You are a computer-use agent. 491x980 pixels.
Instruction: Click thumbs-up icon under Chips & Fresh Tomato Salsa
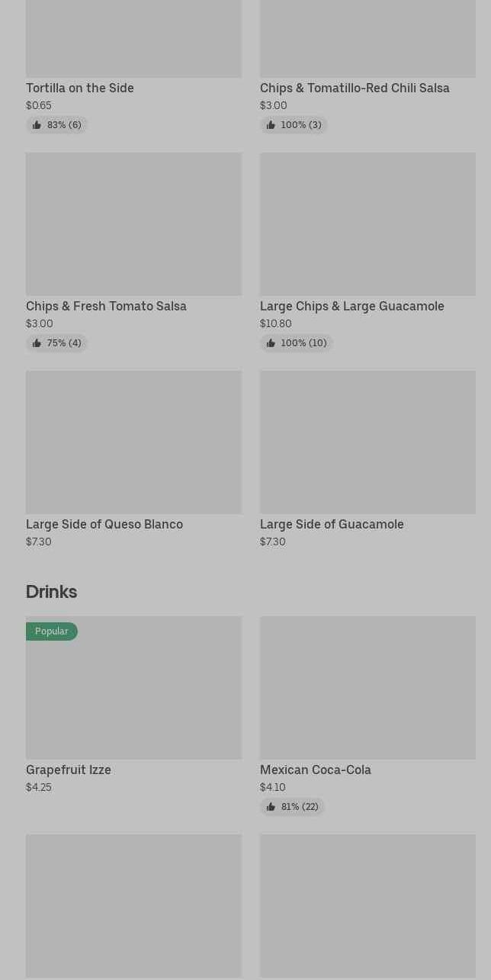[37, 343]
